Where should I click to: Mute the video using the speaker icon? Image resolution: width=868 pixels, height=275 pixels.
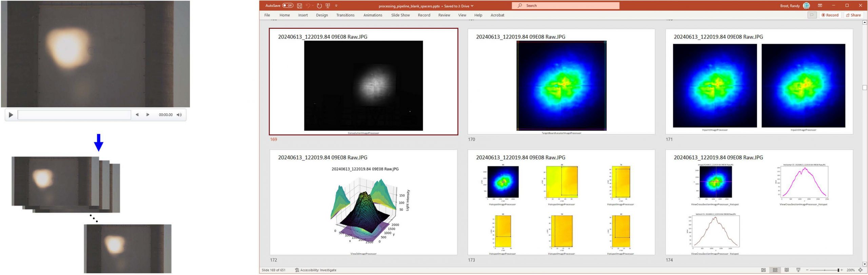179,115
